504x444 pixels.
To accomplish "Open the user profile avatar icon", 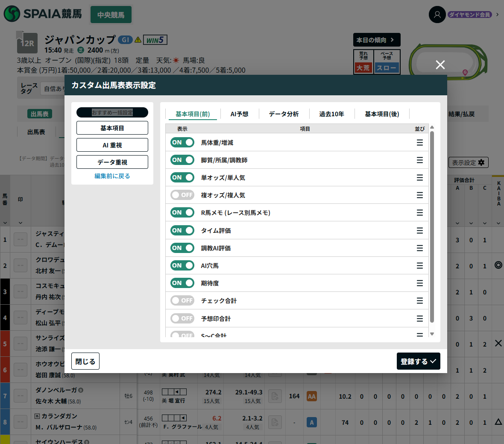I will tap(437, 15).
